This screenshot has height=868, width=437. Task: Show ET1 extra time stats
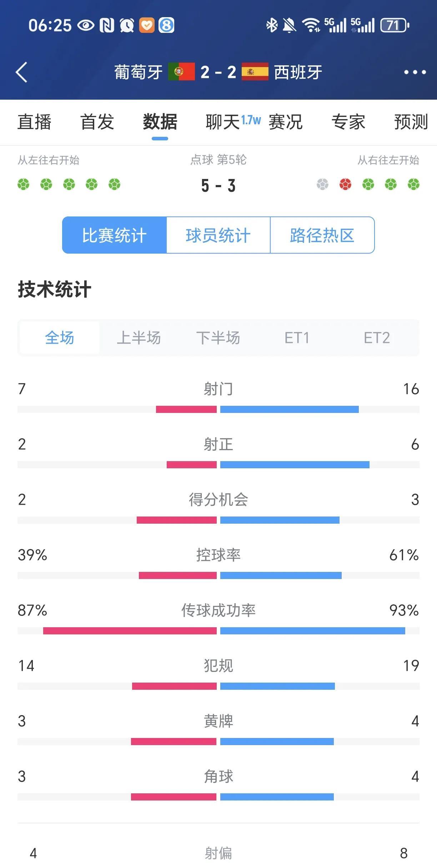pos(297,338)
